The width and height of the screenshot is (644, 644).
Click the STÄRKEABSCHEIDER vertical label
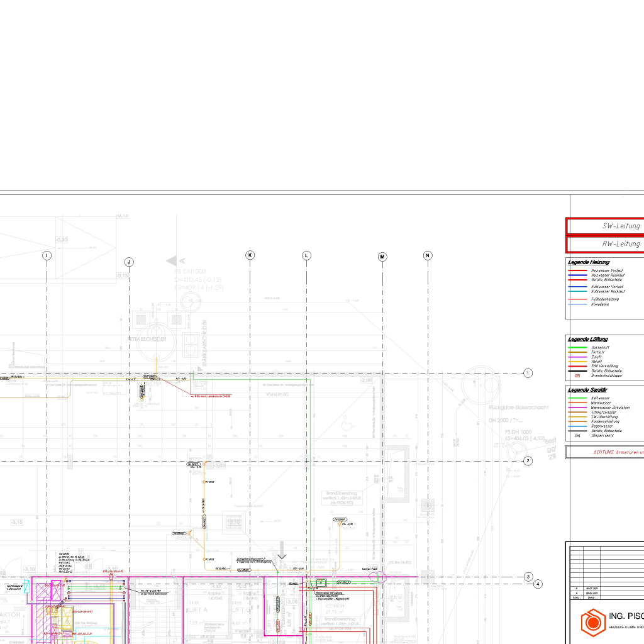pyautogui.click(x=204, y=343)
